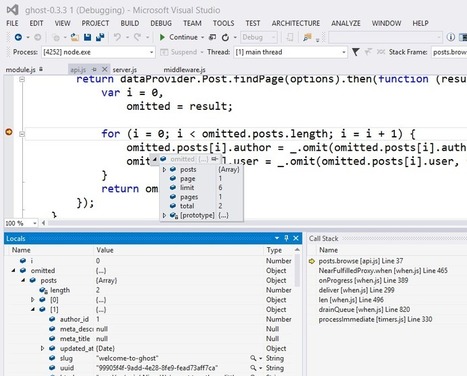Toggle auto-hide pin on Locals panel

click(286, 238)
